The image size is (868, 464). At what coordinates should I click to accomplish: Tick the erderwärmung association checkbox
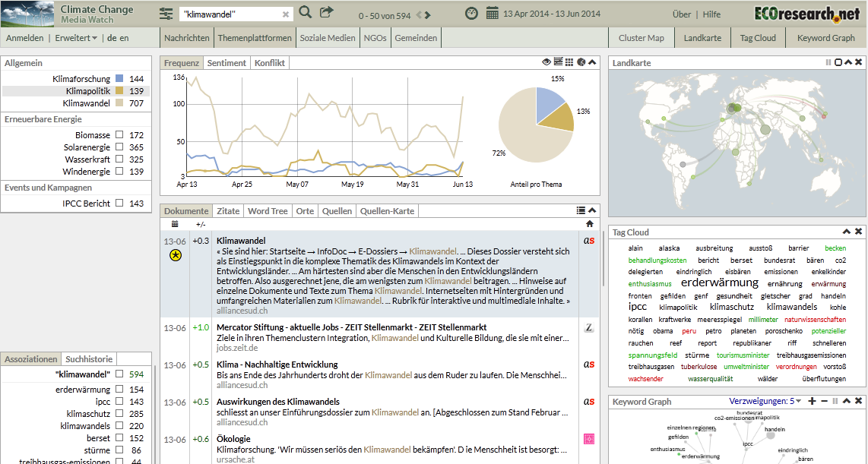[119, 390]
